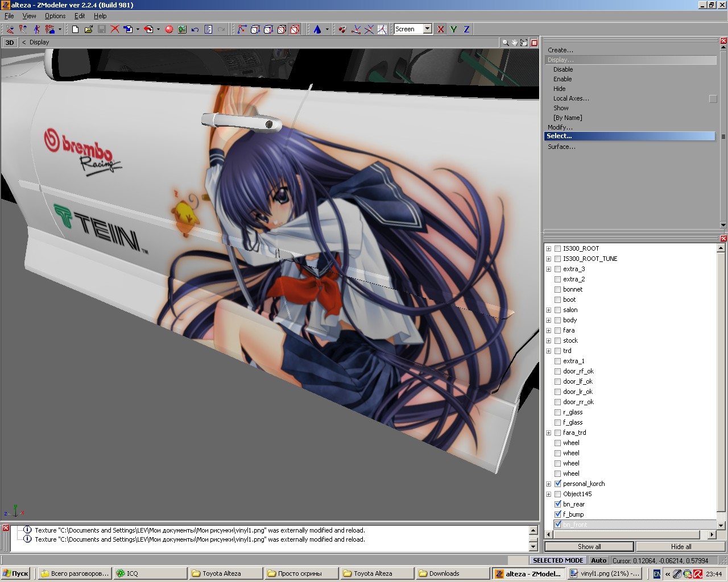Toggle the Z axis lock button
Screen dimensions: 728x582
467,29
